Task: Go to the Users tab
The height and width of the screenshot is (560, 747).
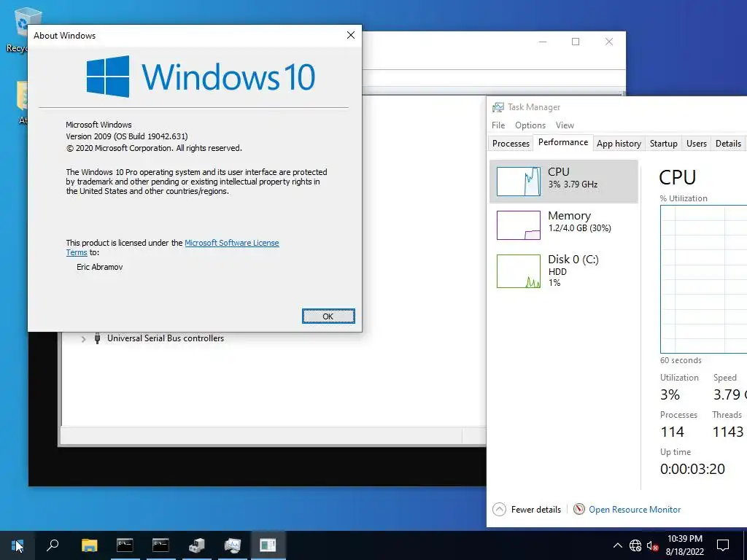Action: tap(696, 144)
